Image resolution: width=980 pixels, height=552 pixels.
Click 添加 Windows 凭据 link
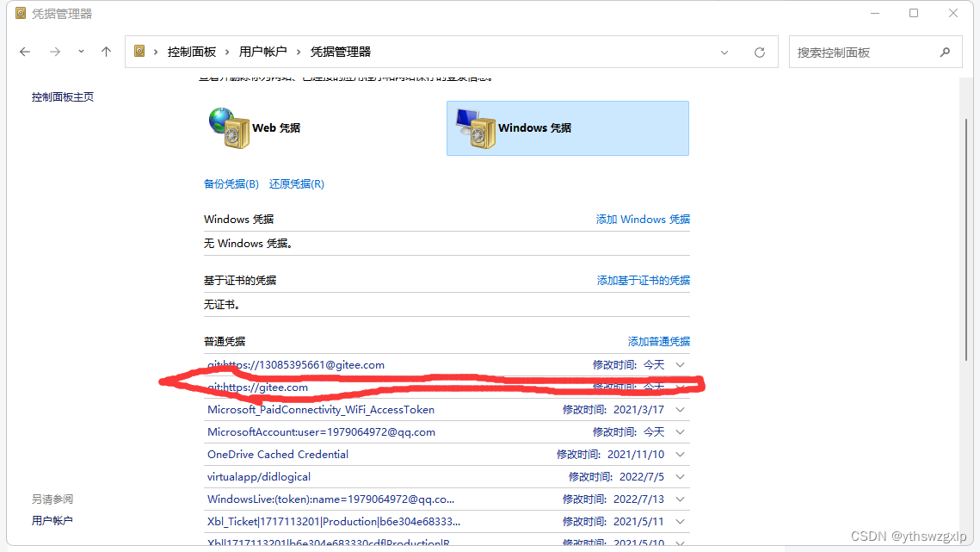(x=643, y=219)
